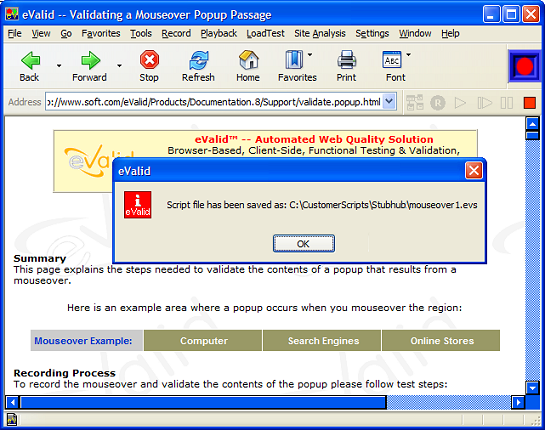The height and width of the screenshot is (430, 545).
Task: Open the Favorites book toolbar icon
Action: pyautogui.click(x=294, y=60)
